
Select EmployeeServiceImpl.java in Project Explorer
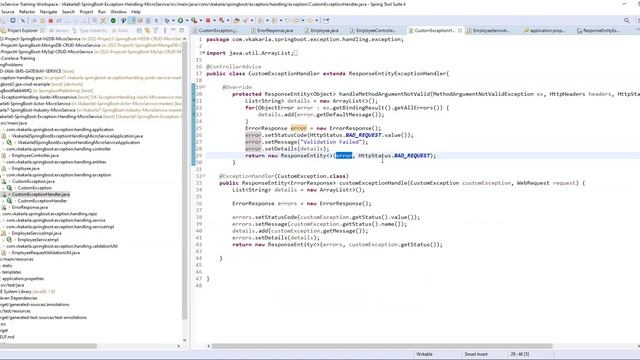point(36,233)
